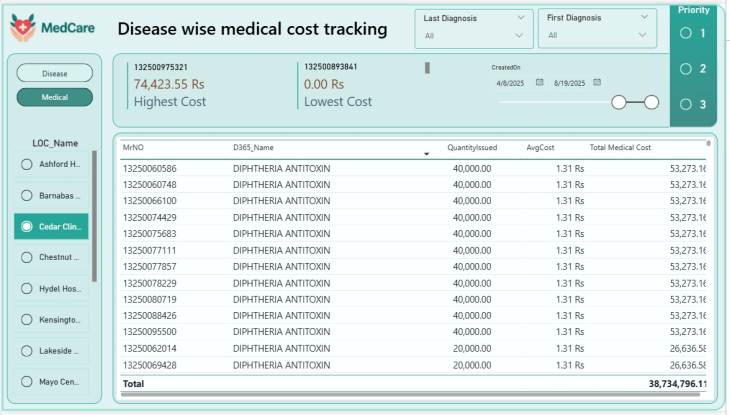Choose the Lakeside location option

coord(27,351)
